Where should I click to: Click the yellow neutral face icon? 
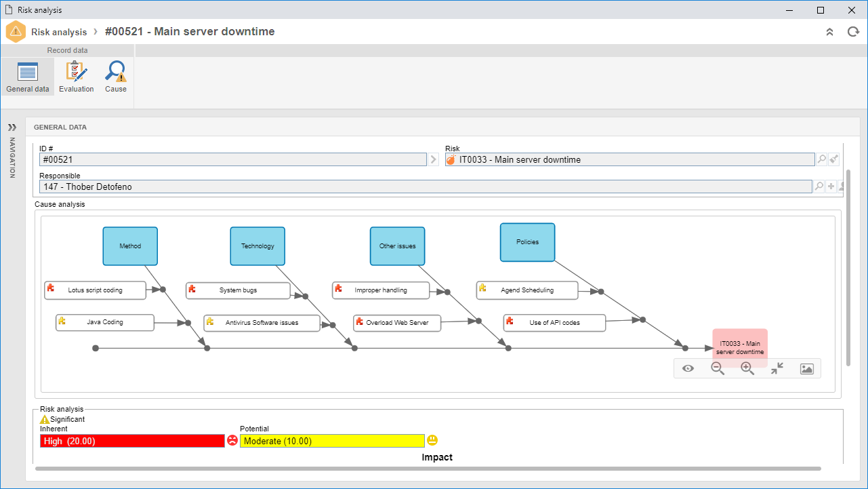coord(432,440)
